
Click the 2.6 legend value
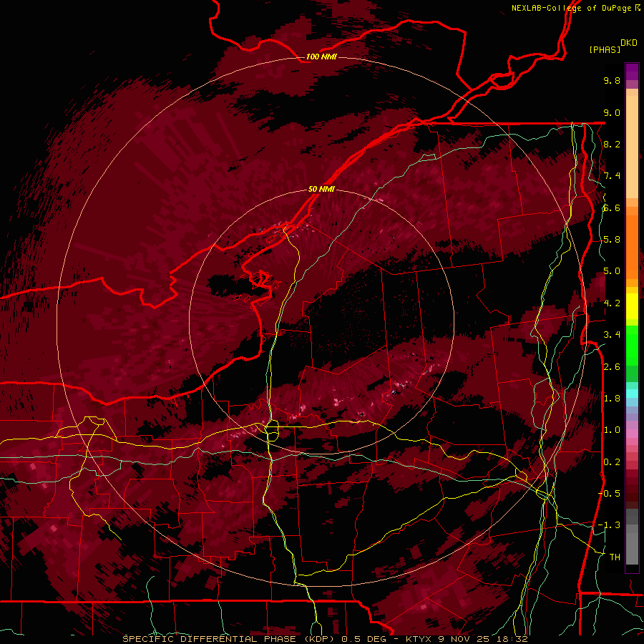[612, 367]
